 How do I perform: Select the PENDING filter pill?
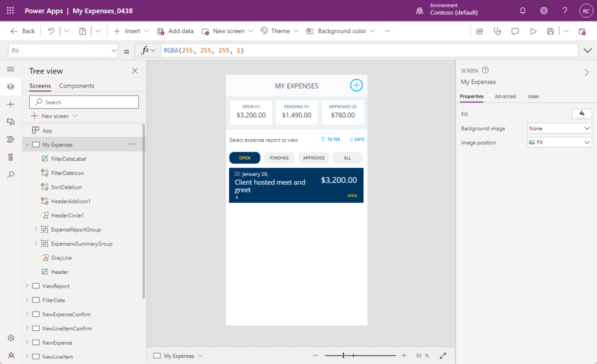click(279, 158)
